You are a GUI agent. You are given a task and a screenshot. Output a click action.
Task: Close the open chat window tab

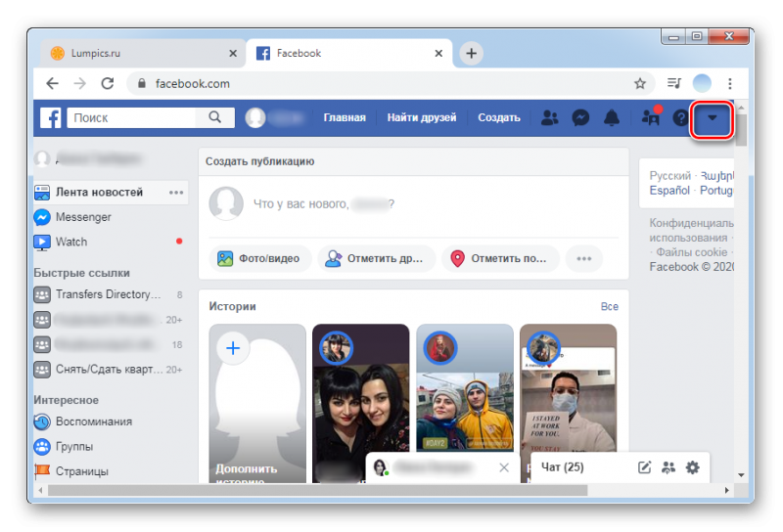click(504, 467)
